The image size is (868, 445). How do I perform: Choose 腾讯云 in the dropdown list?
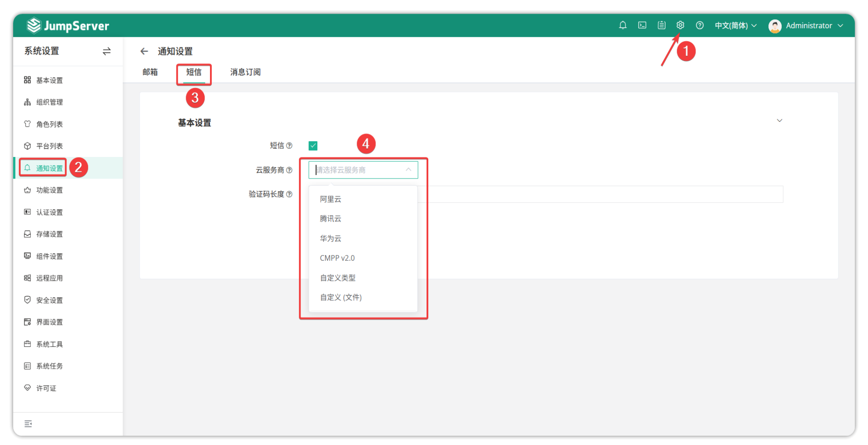(x=331, y=219)
